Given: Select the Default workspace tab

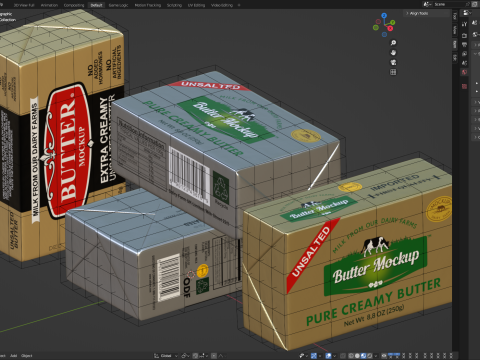Looking at the screenshot, I should click(96, 5).
